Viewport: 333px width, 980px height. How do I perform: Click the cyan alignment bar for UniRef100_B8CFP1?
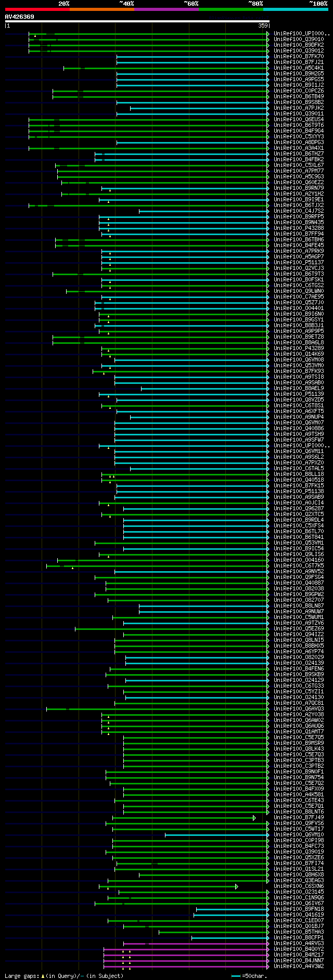tap(229, 938)
